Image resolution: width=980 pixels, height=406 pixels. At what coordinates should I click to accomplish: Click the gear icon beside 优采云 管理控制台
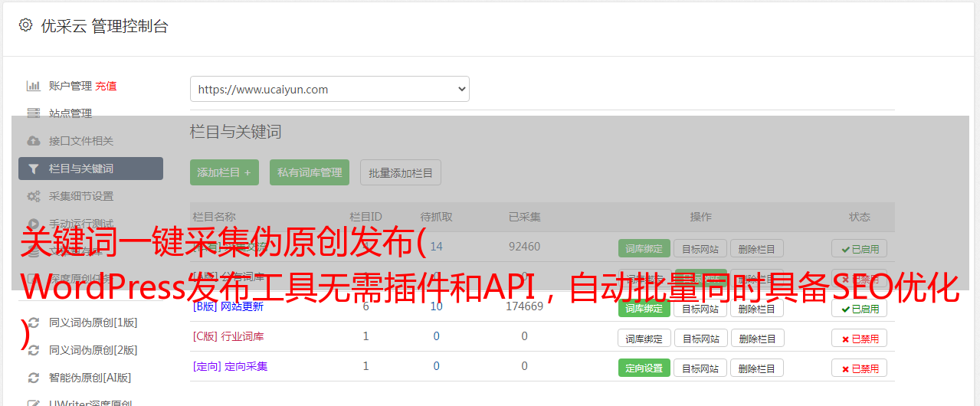[25, 25]
